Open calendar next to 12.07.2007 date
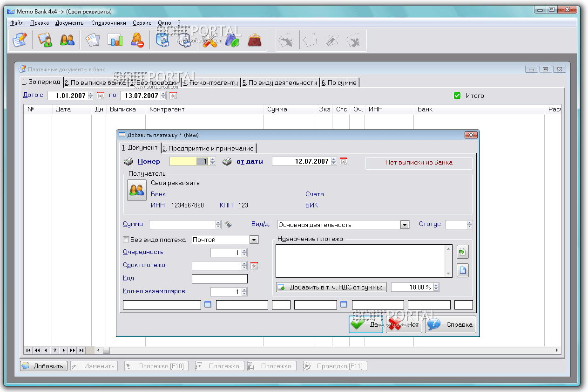The image size is (588, 392). (344, 161)
